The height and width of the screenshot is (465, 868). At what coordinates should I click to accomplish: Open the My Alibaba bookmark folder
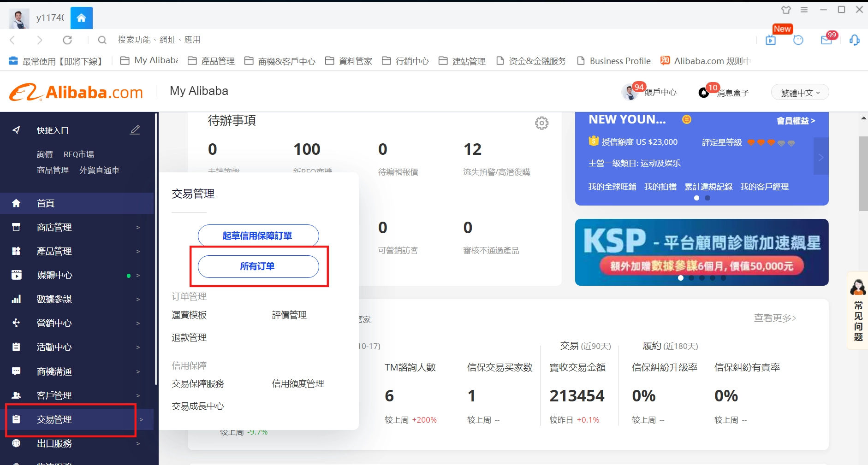click(x=149, y=60)
